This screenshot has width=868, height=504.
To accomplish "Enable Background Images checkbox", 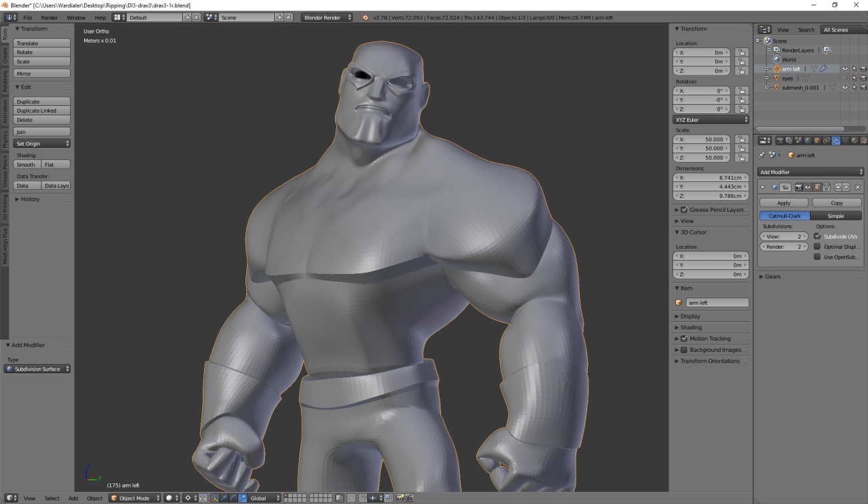I will [x=684, y=349].
